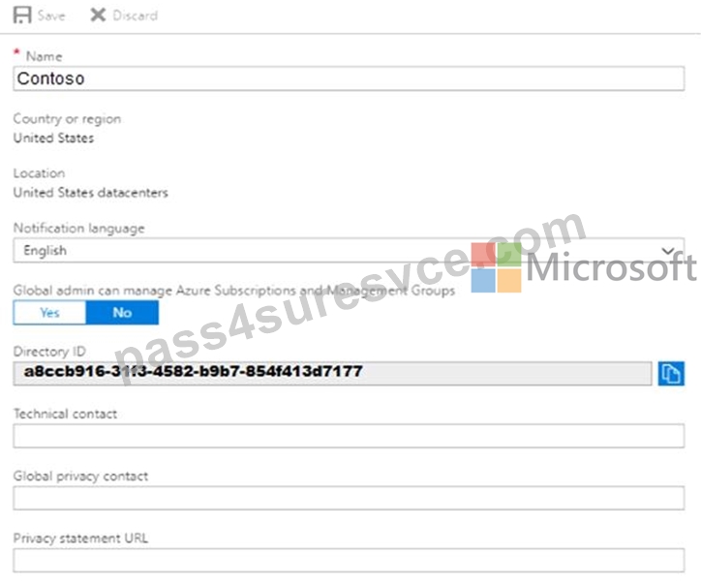701x588 pixels.
Task: Click the Technical contact label
Action: 65,414
